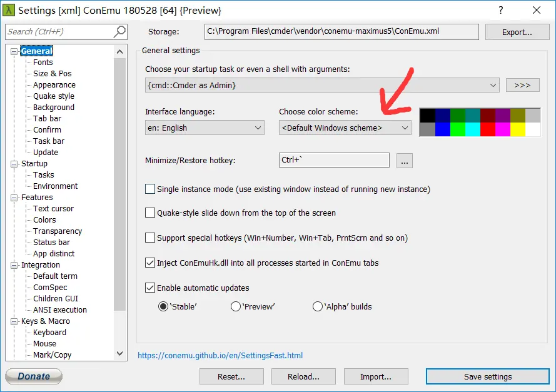Click the search magnifier icon
This screenshot has width=556, height=392.
click(x=119, y=31)
